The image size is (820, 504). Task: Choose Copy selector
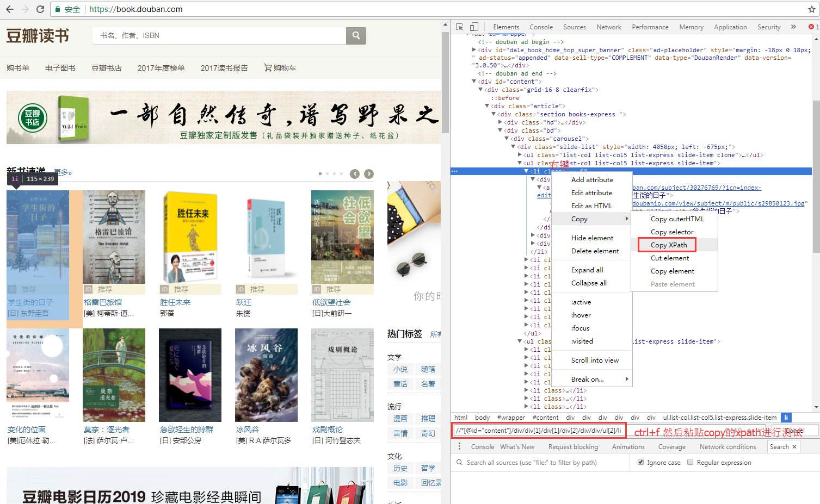[x=672, y=232]
